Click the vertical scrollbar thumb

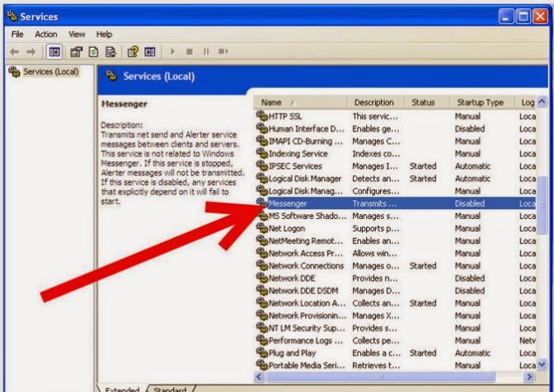tap(542, 205)
